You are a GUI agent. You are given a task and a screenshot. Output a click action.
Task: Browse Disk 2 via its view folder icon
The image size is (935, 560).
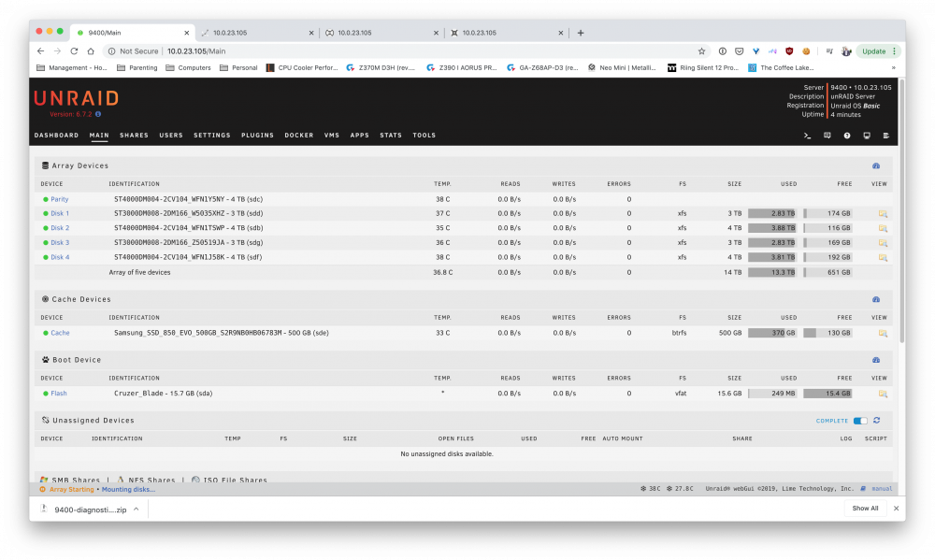click(883, 228)
